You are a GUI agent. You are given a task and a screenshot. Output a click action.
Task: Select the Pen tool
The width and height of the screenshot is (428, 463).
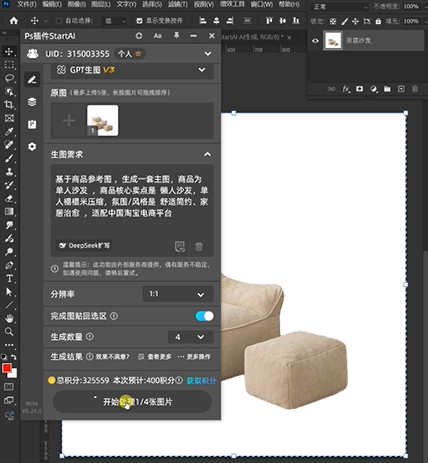pyautogui.click(x=9, y=265)
